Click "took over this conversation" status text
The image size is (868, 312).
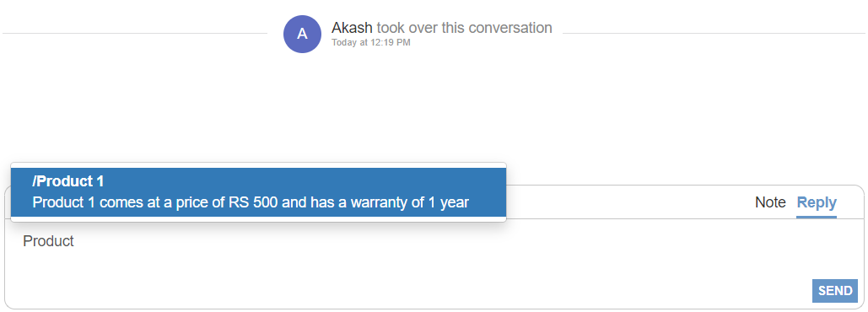[x=465, y=28]
